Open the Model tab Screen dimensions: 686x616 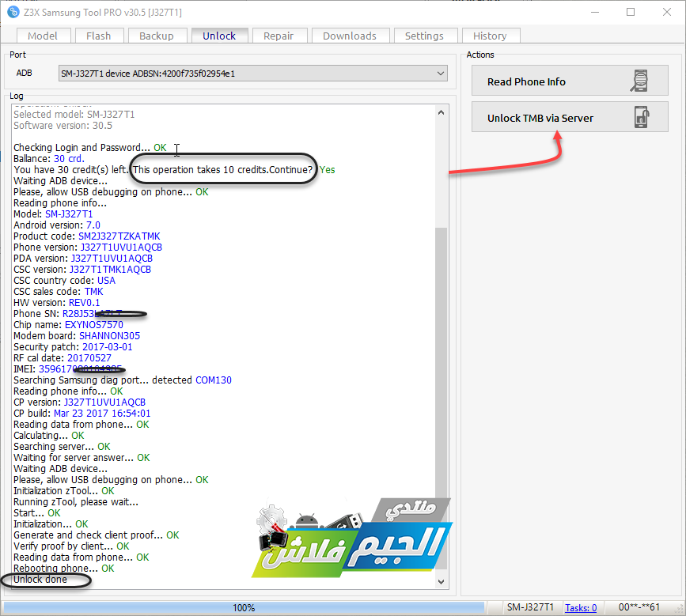pos(43,36)
